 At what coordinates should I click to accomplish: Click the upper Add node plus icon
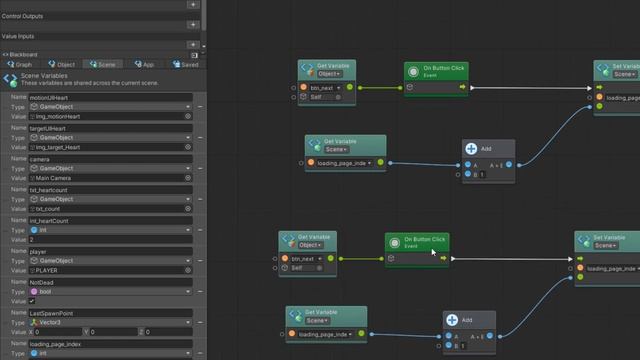[x=471, y=149]
